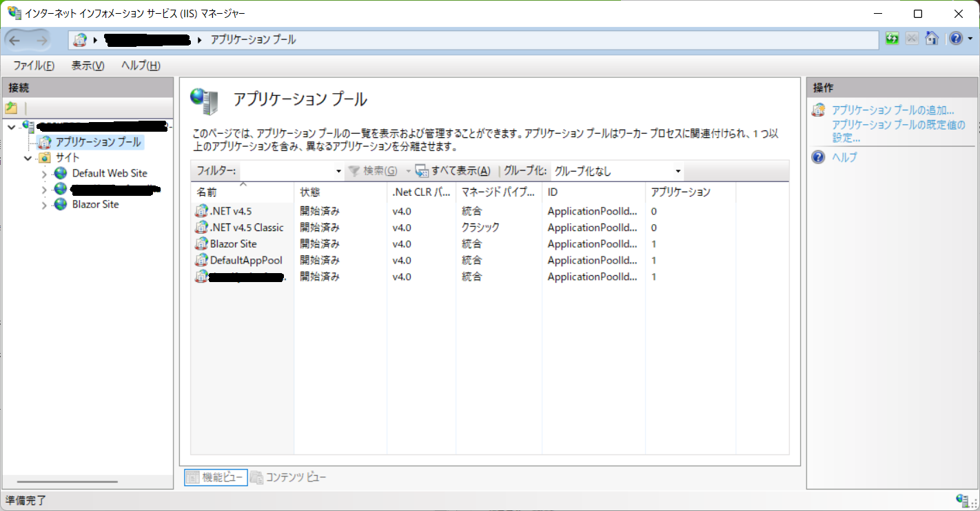Click the Default Web Site globe icon
The width and height of the screenshot is (980, 511).
click(61, 173)
